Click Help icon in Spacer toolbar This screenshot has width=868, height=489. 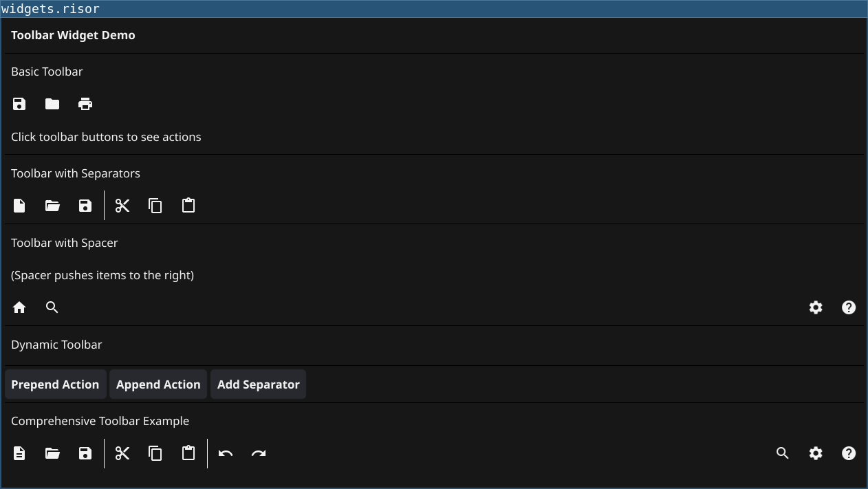pos(849,307)
